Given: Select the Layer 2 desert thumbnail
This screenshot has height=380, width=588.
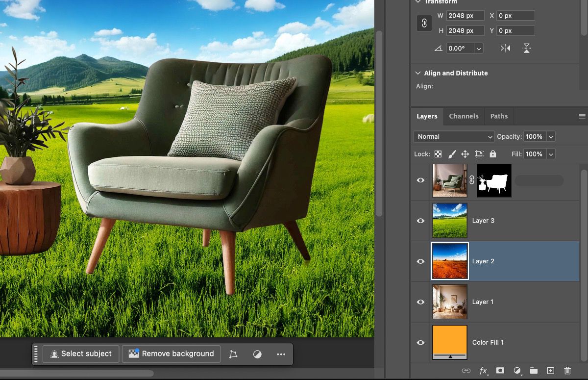Looking at the screenshot, I should click(x=450, y=261).
